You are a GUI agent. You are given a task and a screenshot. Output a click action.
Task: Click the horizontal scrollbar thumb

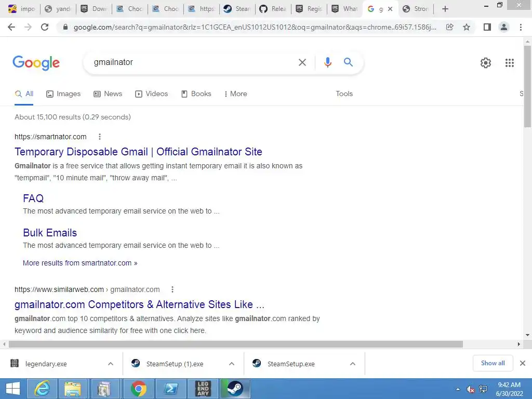coord(236,344)
